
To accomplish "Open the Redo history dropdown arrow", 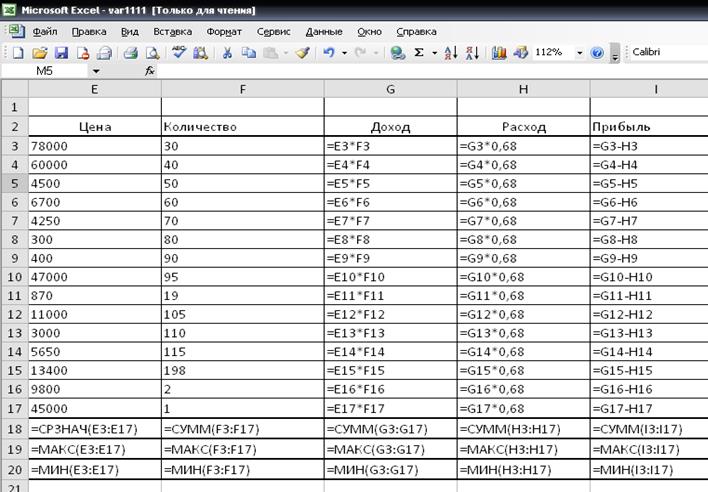I will point(376,53).
